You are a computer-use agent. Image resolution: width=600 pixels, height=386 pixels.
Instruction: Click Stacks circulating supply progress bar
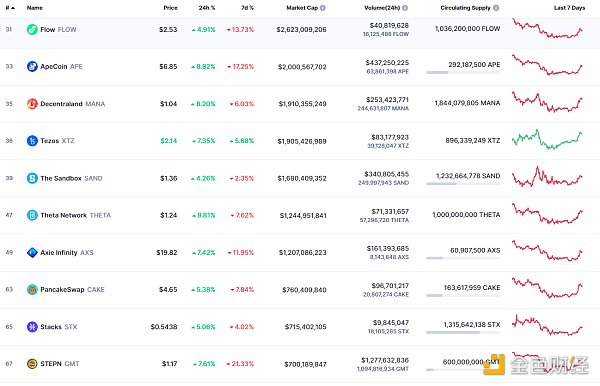[463, 332]
